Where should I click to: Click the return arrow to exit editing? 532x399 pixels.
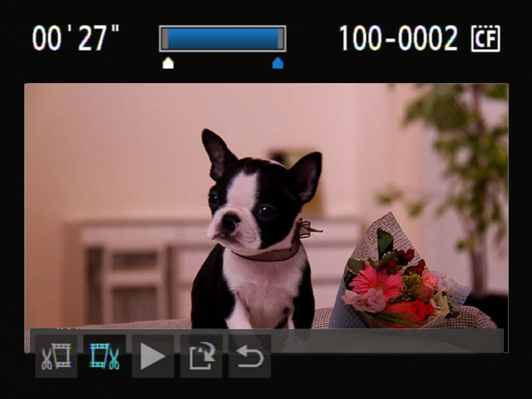(x=250, y=356)
